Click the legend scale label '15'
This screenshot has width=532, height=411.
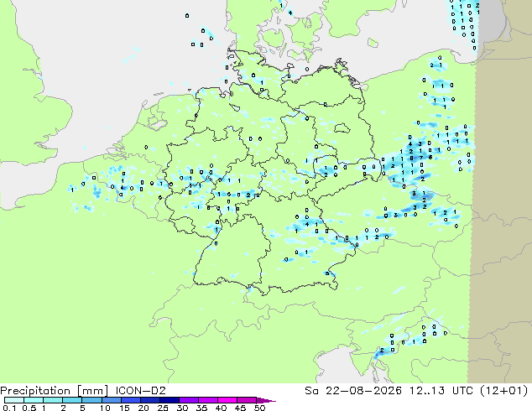pos(124,408)
